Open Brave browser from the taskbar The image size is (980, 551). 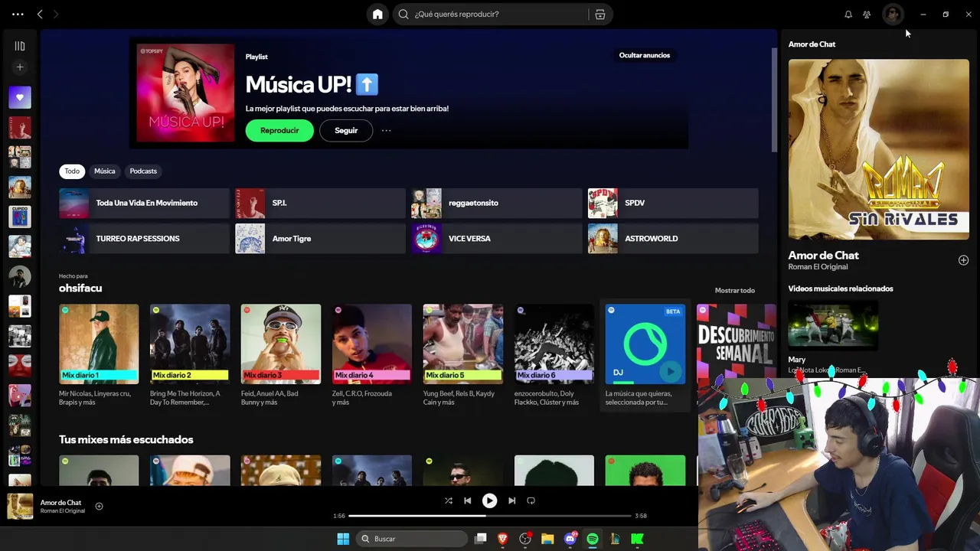(x=503, y=539)
